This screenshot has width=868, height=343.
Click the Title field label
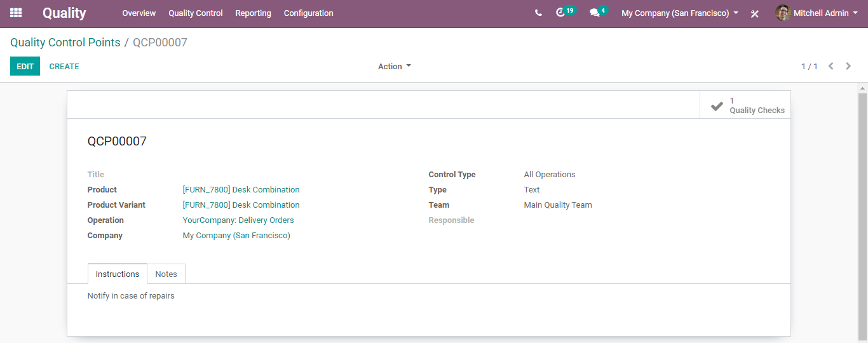(96, 174)
